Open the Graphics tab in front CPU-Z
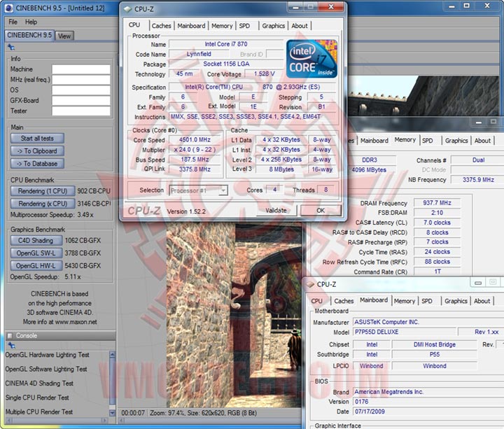This screenshot has width=504, height=429. (273, 26)
